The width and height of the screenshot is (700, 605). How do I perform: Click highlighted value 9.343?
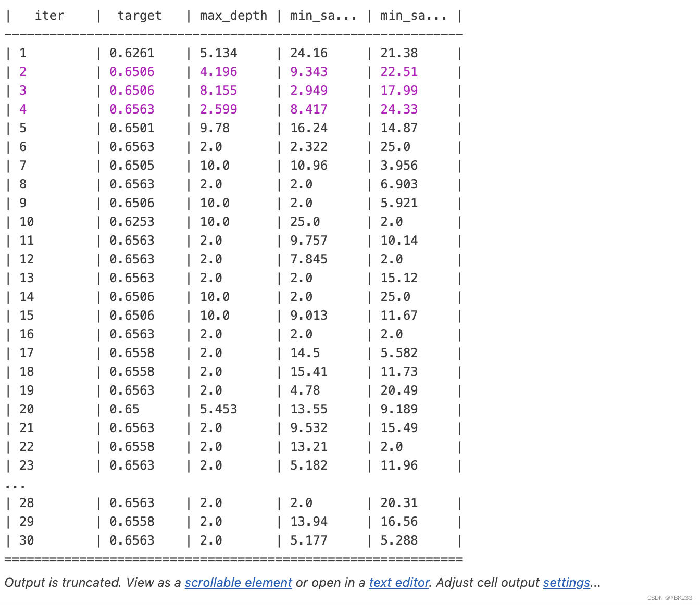click(x=309, y=72)
